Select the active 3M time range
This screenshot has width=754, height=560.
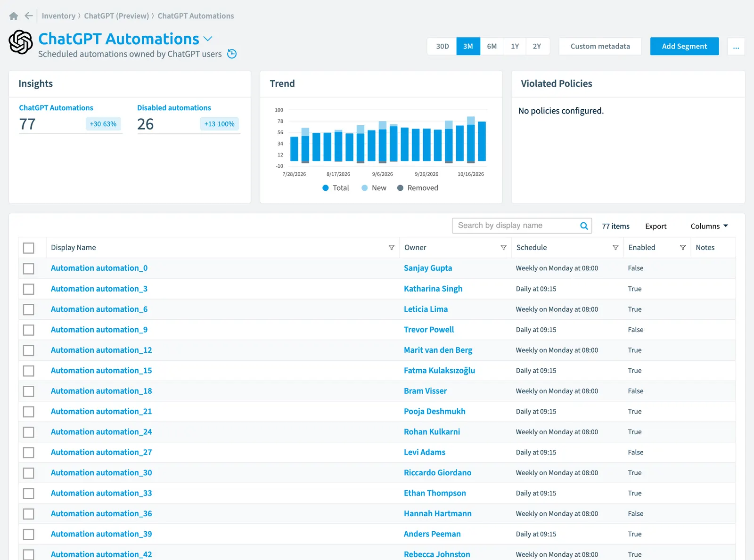pyautogui.click(x=468, y=46)
